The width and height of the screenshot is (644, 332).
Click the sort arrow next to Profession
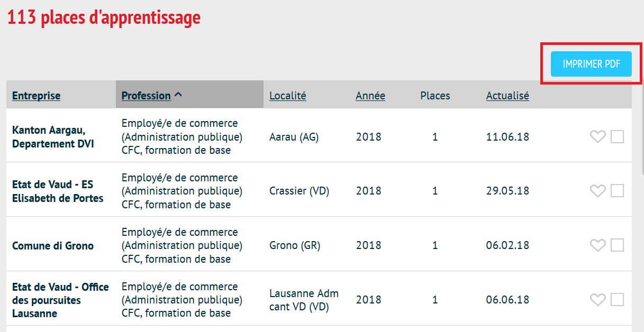[x=178, y=95]
